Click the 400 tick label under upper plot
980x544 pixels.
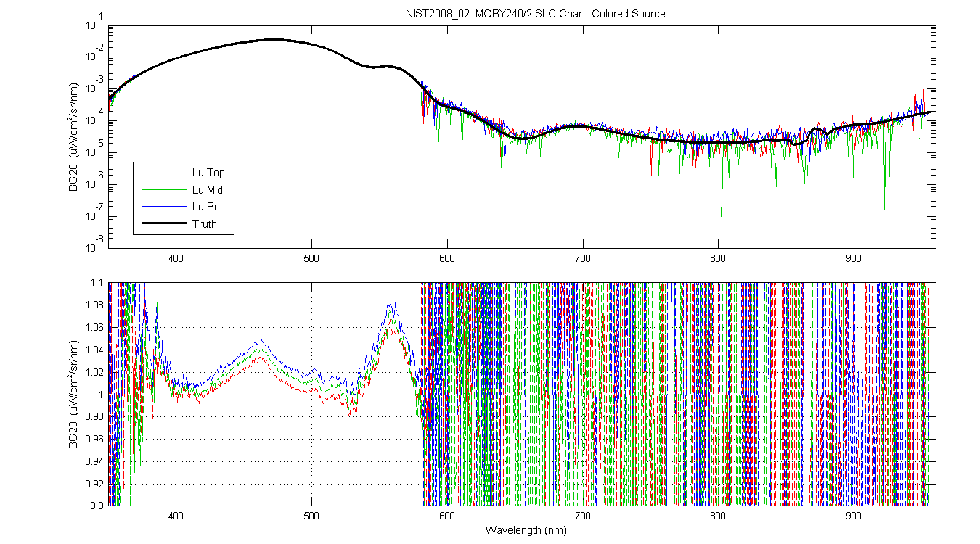[x=176, y=257]
